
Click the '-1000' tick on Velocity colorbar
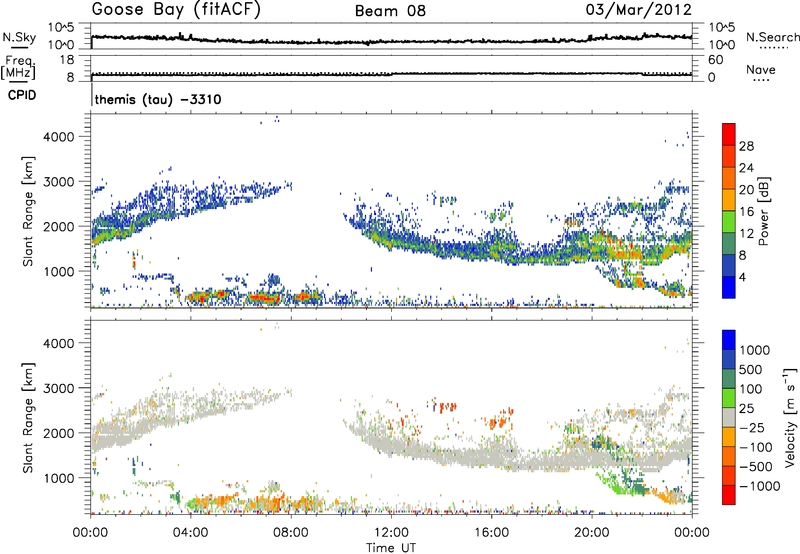tap(759, 486)
